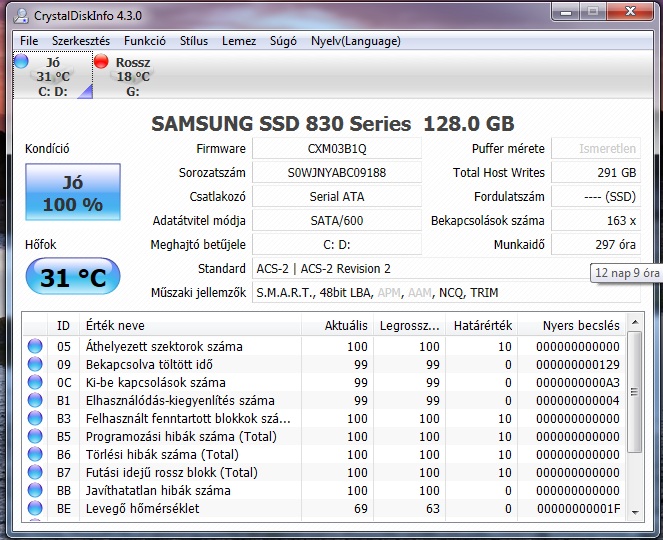Click the SATA/600 transfer mode field
The width and height of the screenshot is (663, 540).
coord(337,220)
